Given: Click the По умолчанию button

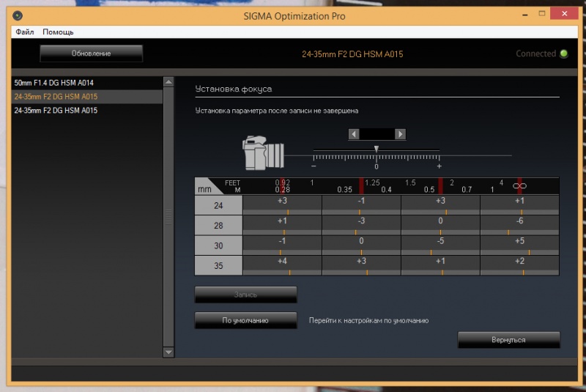Looking at the screenshot, I should [x=245, y=320].
